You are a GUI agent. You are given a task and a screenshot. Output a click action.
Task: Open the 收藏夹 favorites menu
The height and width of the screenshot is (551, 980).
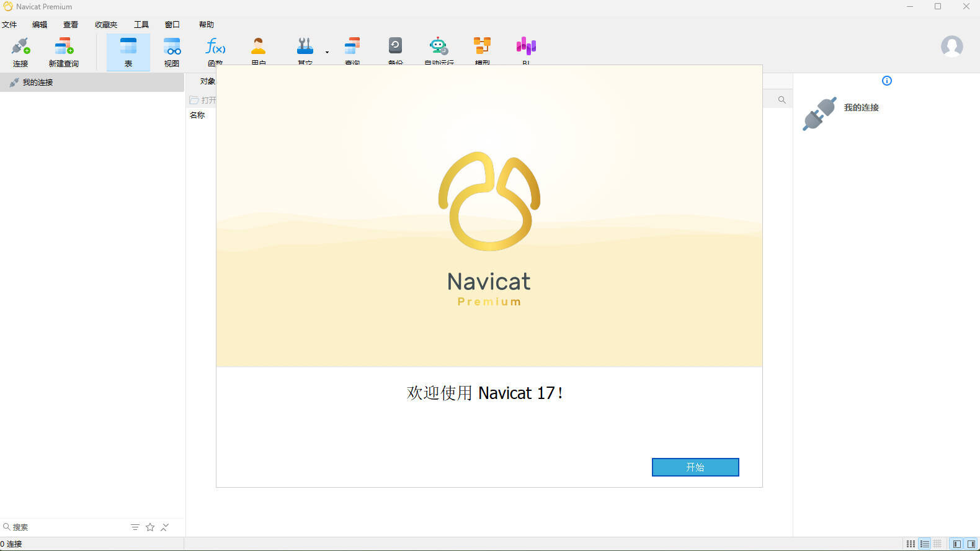106,25
